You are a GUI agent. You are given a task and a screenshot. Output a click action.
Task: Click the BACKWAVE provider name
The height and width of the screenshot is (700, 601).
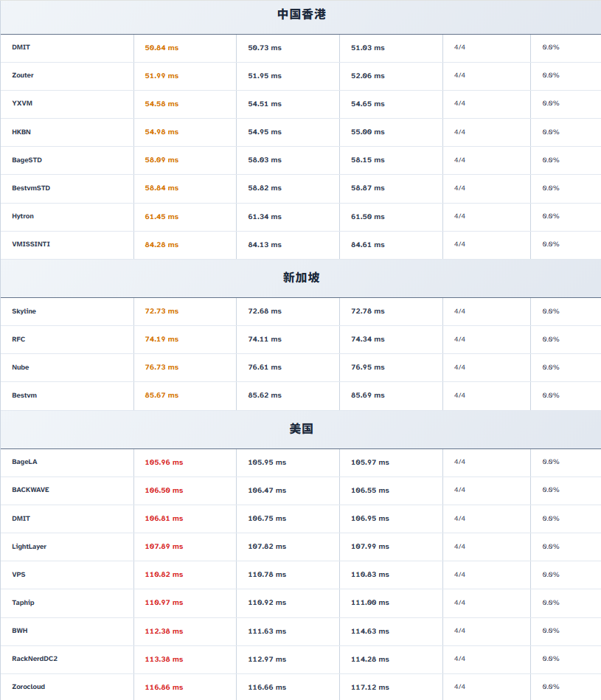tap(30, 490)
